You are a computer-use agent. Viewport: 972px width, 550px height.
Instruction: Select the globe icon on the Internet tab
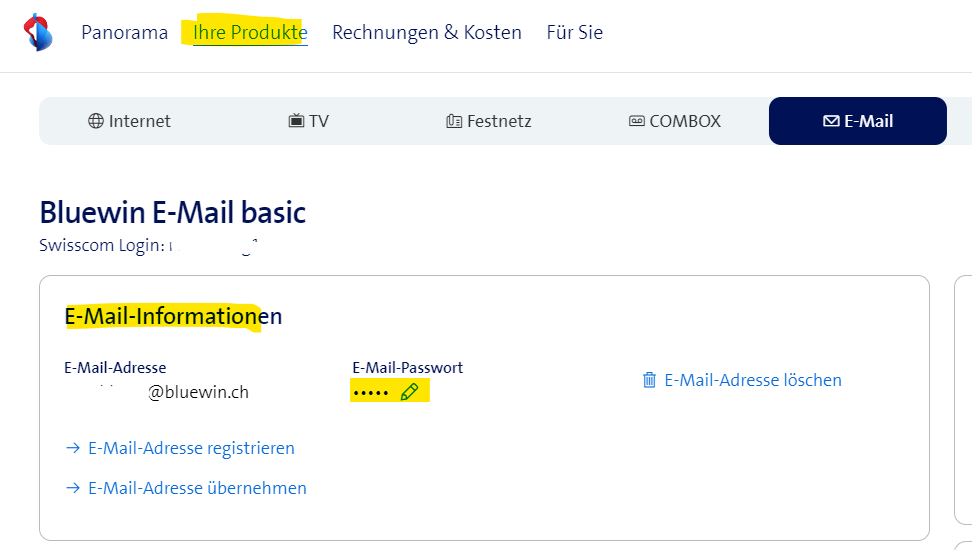click(96, 121)
